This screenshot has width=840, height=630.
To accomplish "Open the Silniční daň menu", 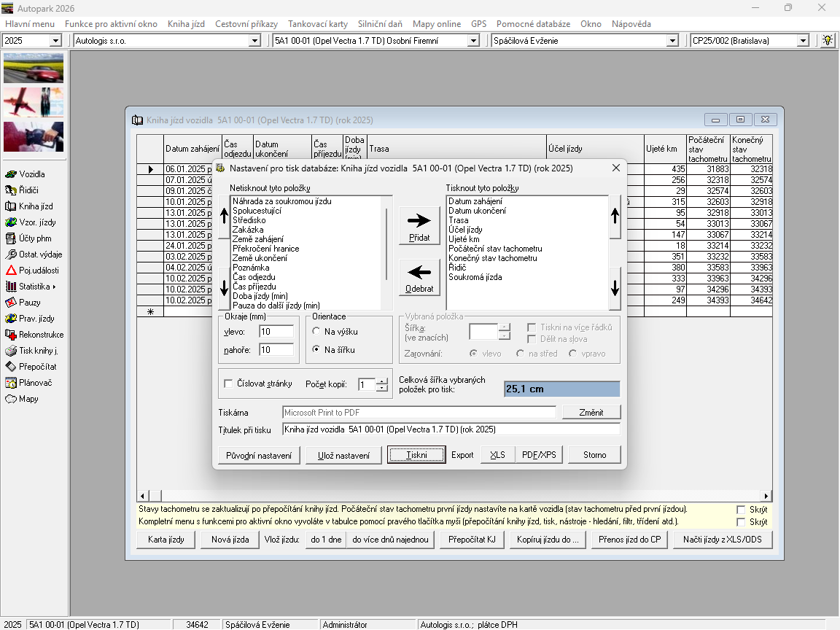I will click(380, 24).
